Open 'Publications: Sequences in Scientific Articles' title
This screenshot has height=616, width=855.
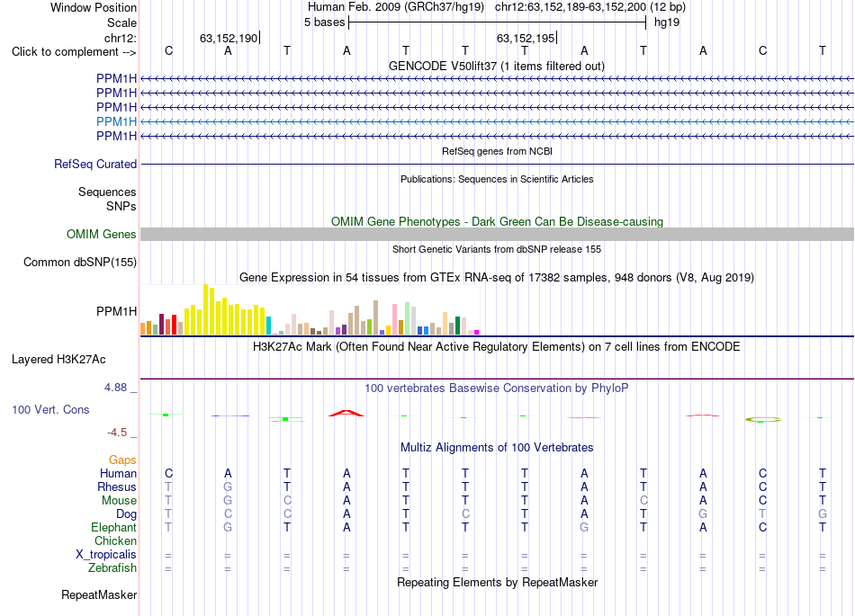[497, 179]
